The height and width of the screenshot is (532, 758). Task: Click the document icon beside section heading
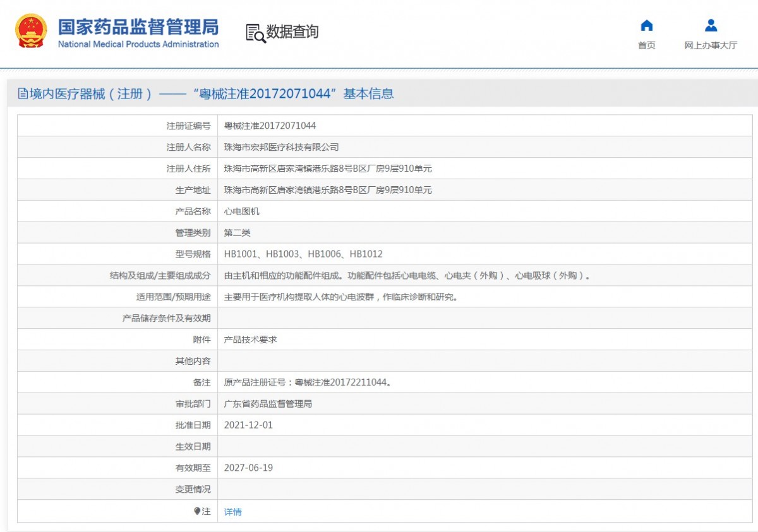[x=23, y=94]
